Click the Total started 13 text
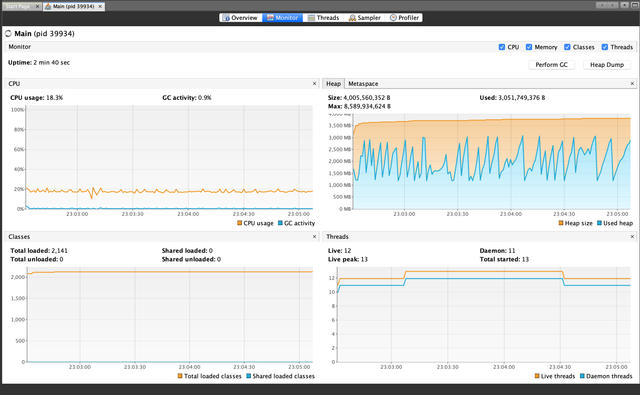 coord(504,259)
